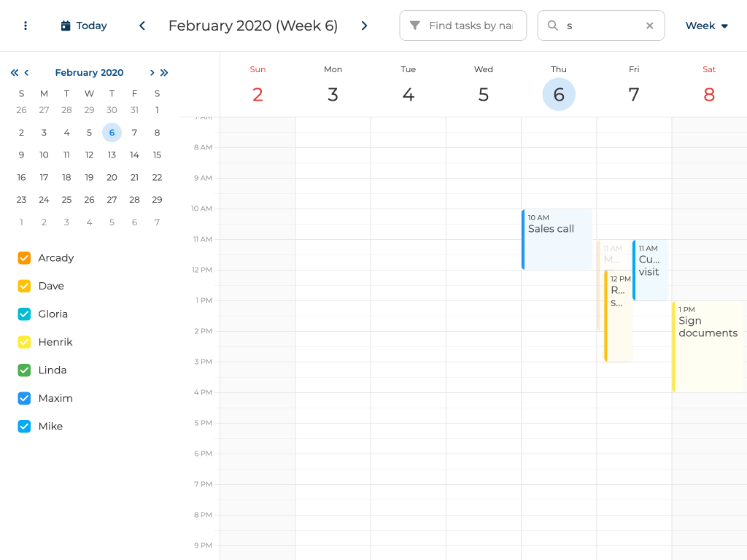Toggle the Gloria calendar checkbox
Viewport: 747px width, 560px height.
click(x=24, y=314)
